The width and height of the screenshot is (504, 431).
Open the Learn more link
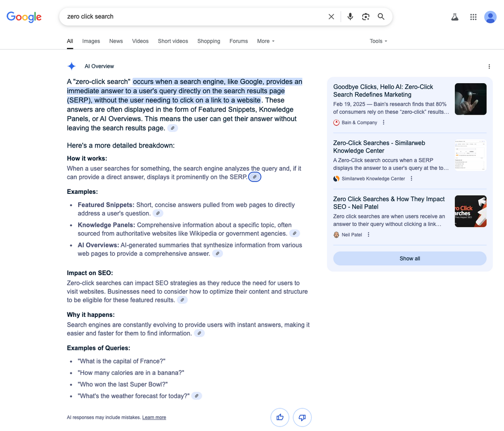point(154,418)
